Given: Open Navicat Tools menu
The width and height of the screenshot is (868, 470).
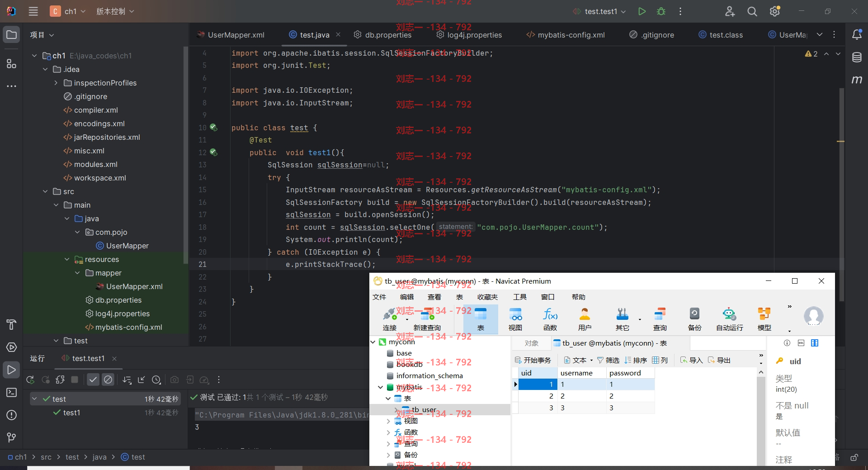Looking at the screenshot, I should point(520,297).
